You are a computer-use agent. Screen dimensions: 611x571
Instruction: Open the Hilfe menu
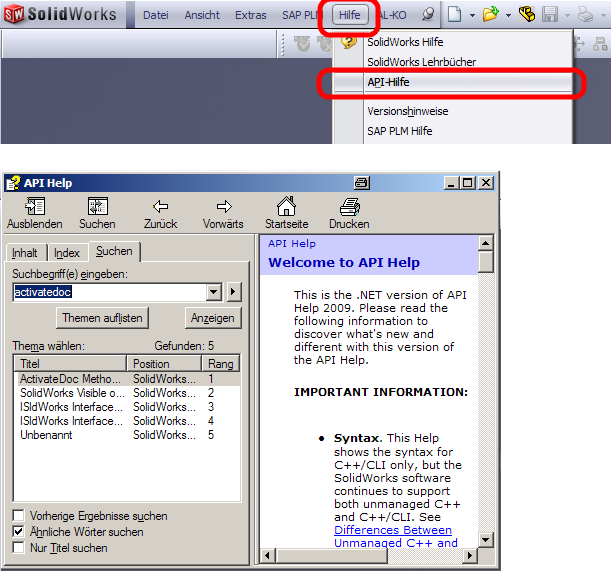tap(350, 15)
